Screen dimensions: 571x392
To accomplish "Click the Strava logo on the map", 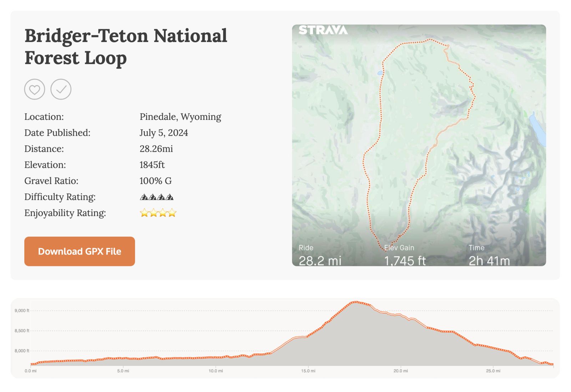I will 323,30.
